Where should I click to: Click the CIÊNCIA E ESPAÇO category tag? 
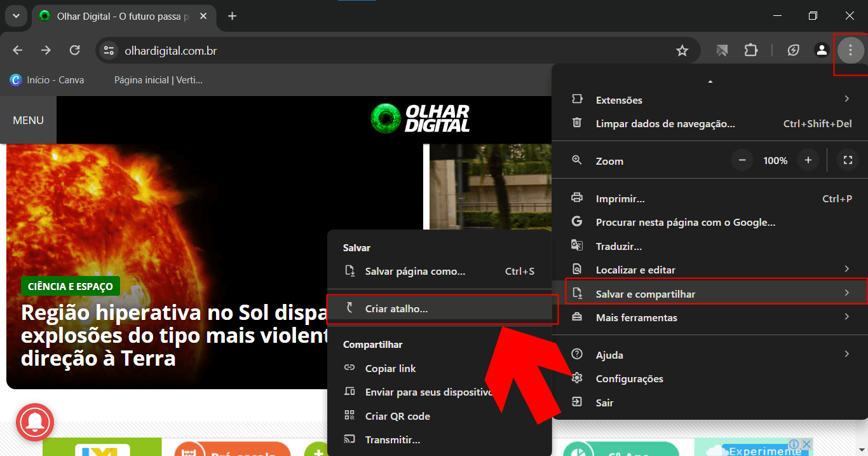click(x=71, y=286)
